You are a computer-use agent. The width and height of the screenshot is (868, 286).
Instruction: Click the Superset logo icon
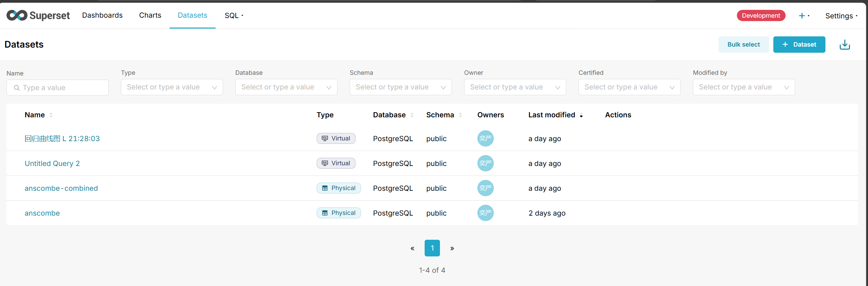point(17,15)
